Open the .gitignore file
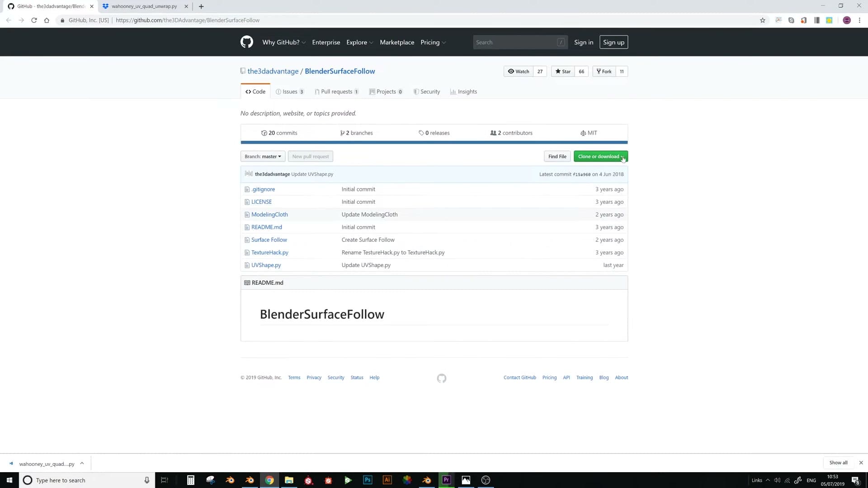Viewport: 868px width, 488px height. pos(263,189)
